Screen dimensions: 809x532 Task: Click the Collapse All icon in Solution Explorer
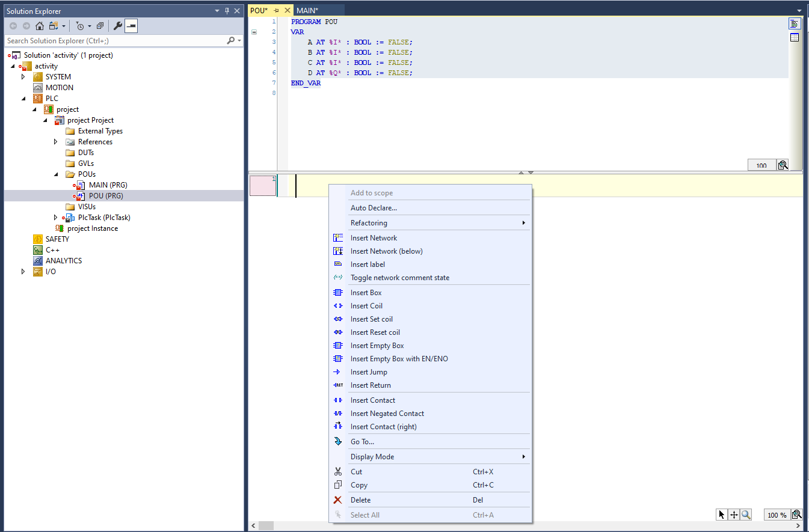[100, 26]
